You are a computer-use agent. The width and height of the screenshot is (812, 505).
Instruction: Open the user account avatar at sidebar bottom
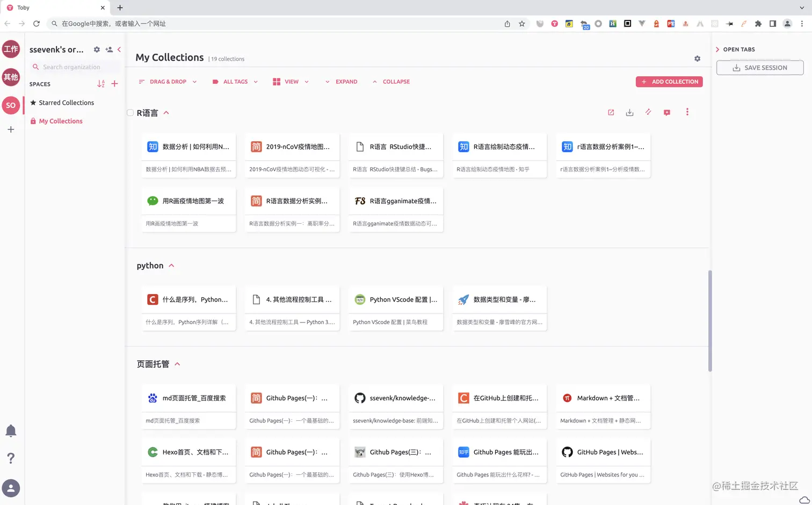(11, 488)
